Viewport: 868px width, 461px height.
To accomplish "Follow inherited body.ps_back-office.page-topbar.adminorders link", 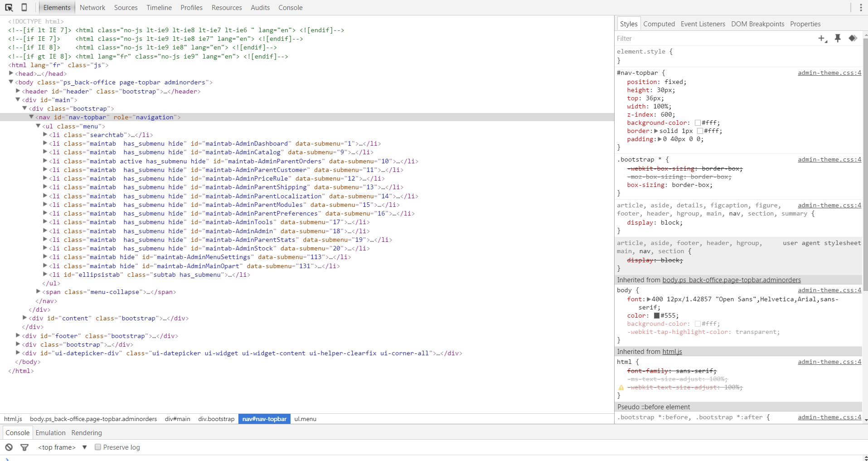I will tap(732, 280).
